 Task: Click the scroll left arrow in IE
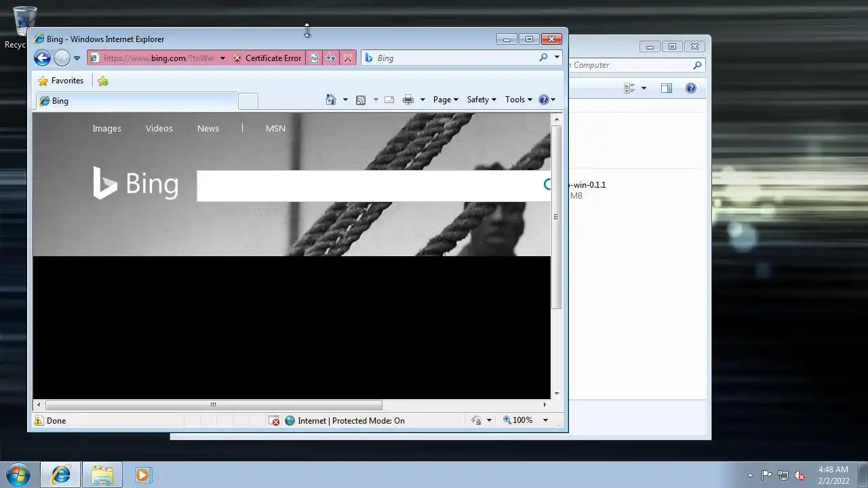(38, 405)
